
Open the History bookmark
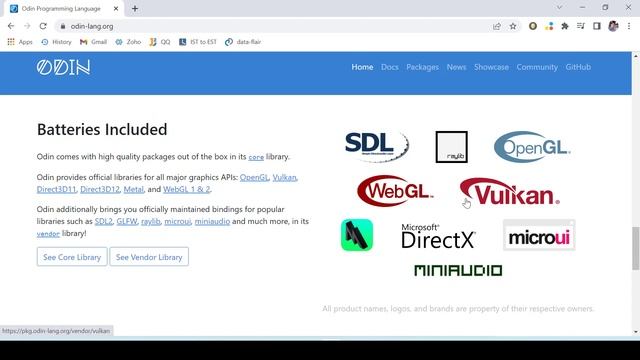56,42
